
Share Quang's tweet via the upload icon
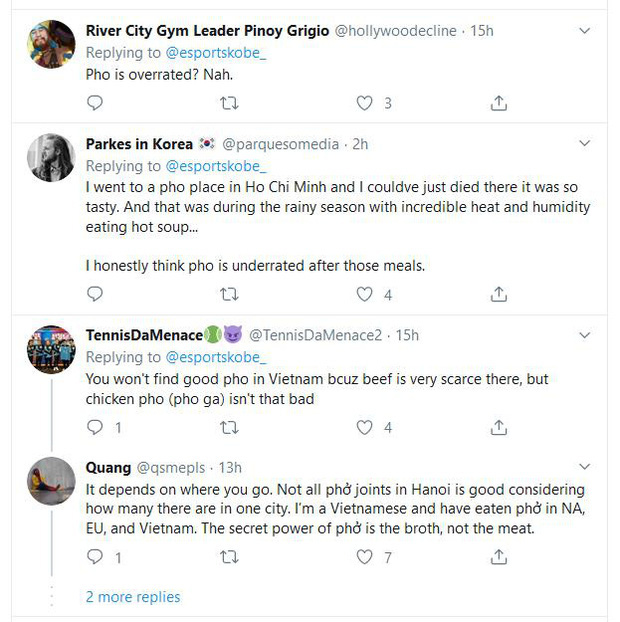[499, 557]
